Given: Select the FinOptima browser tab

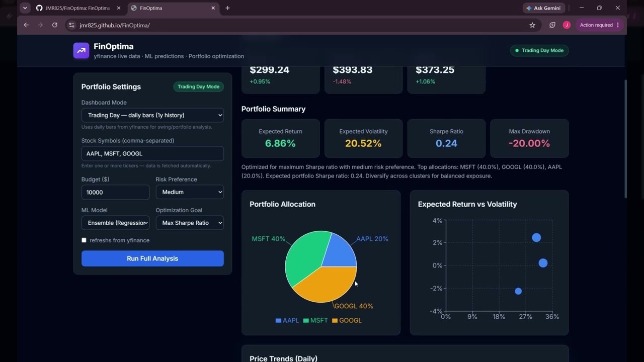Looking at the screenshot, I should 173,8.
